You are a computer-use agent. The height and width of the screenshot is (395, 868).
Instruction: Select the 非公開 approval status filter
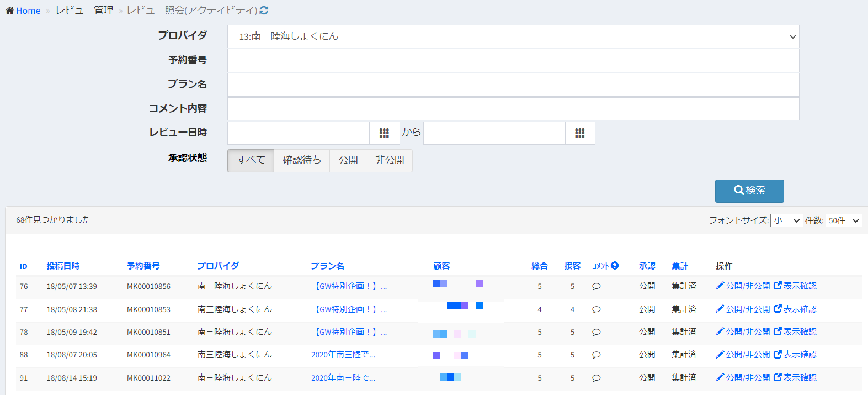390,161
